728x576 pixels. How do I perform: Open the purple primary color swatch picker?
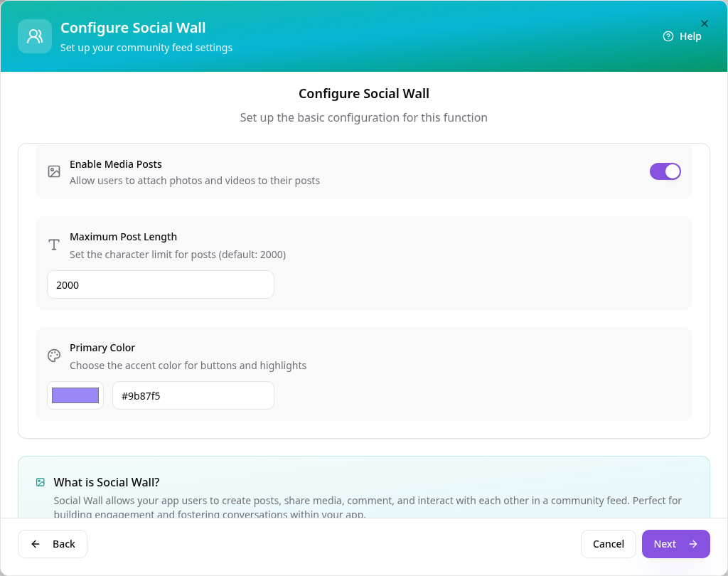75,395
